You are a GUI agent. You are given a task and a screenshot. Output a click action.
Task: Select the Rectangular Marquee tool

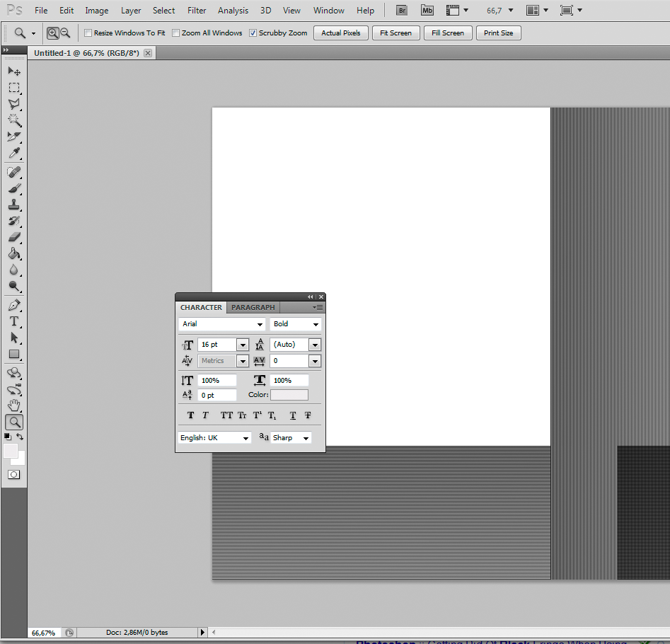(14, 88)
